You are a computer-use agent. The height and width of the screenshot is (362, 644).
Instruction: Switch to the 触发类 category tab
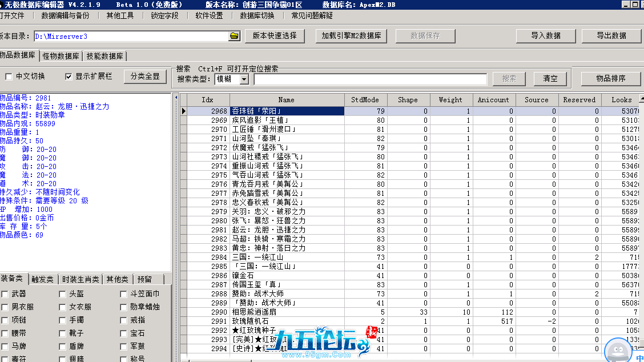click(43, 279)
